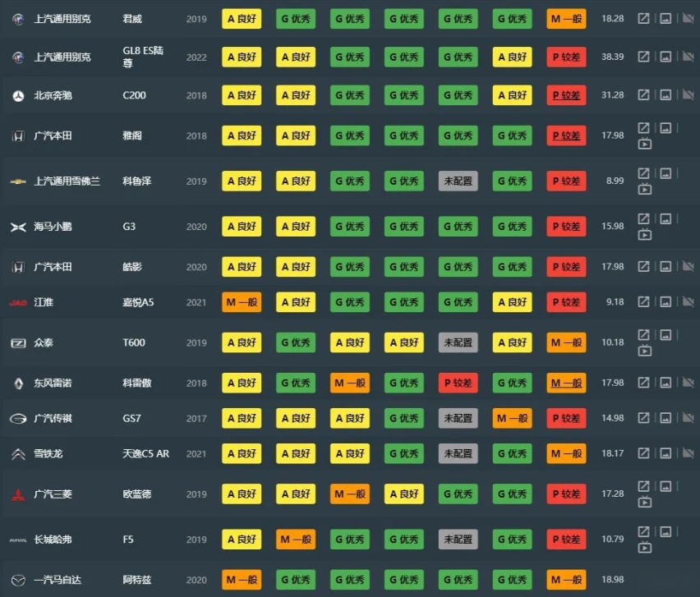700x597 pixels.
Task: Click the M 一般 badge in 嘉悦A5 row
Action: (x=242, y=302)
